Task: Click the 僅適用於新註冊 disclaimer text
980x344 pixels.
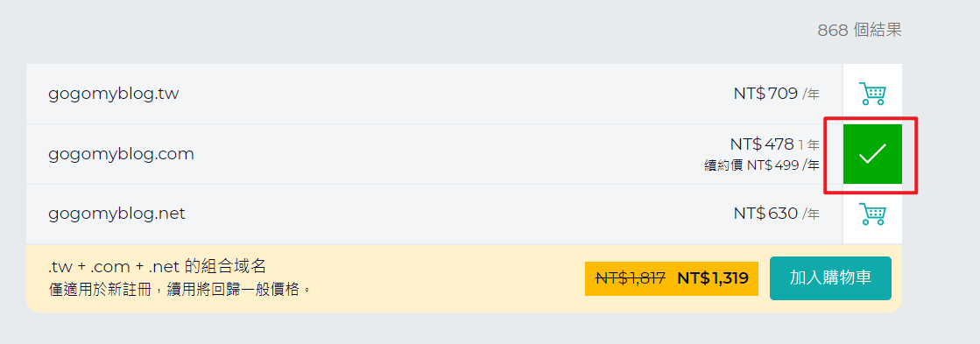Action: point(180,291)
